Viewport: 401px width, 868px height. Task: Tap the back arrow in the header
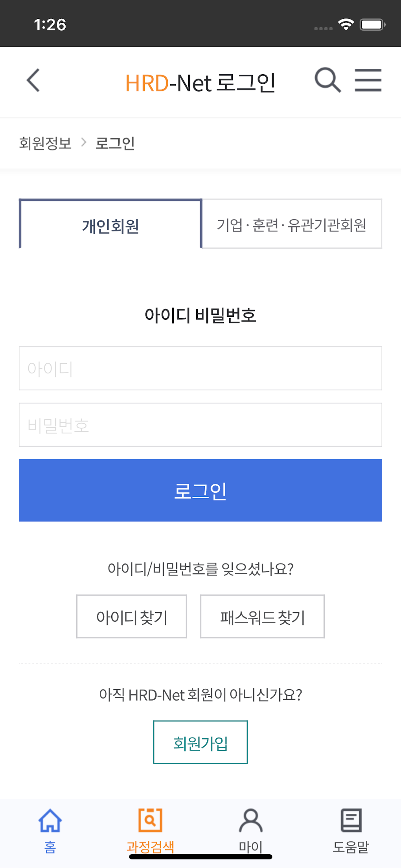pyautogui.click(x=33, y=81)
